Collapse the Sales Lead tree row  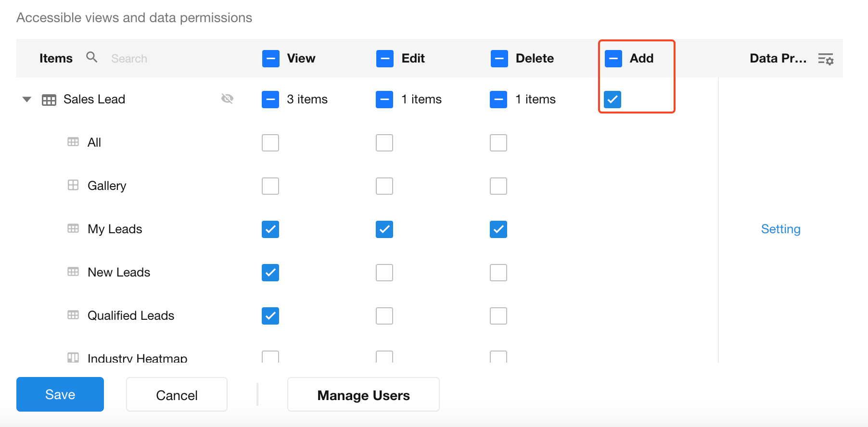[27, 100]
